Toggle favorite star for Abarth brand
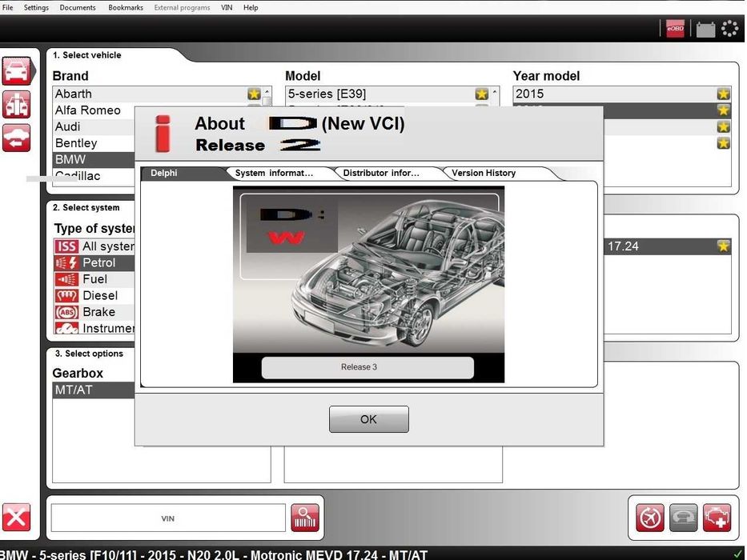This screenshot has height=560, width=747. coord(254,94)
